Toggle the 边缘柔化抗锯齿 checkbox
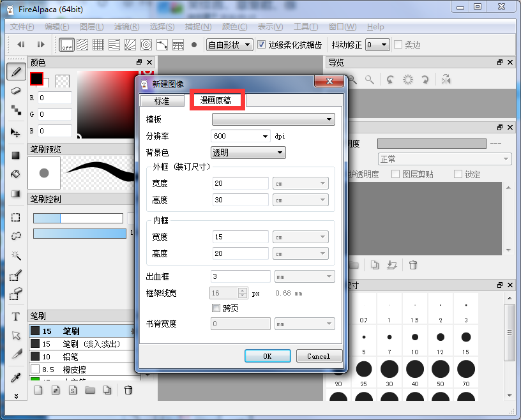 click(261, 45)
